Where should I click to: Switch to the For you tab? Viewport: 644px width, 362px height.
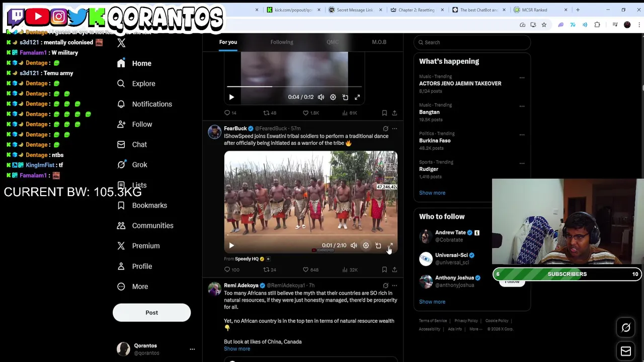click(x=228, y=42)
